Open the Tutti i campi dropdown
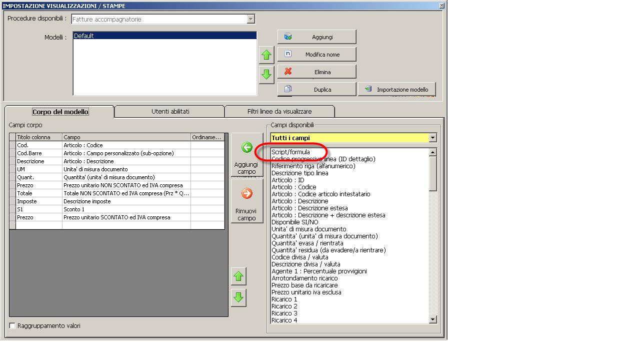This screenshot has width=644, height=342. pos(433,138)
